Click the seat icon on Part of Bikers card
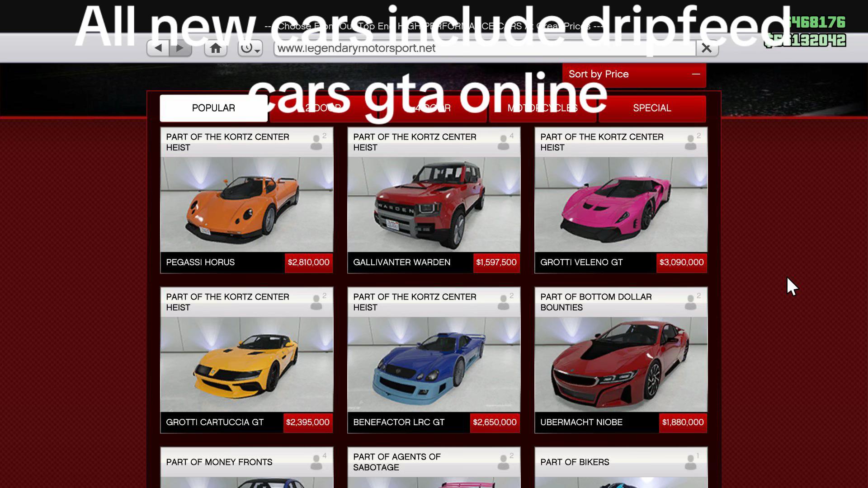Viewport: 868px width, 488px height. coord(692,461)
